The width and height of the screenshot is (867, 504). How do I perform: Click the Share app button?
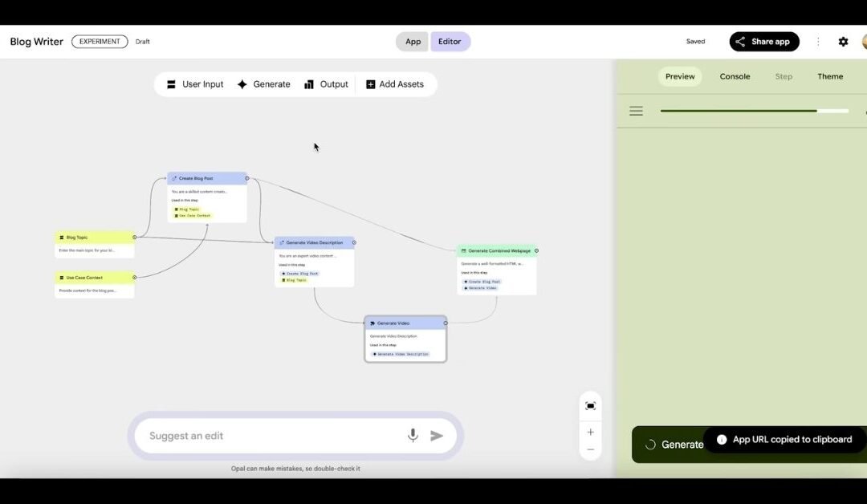[x=764, y=41]
